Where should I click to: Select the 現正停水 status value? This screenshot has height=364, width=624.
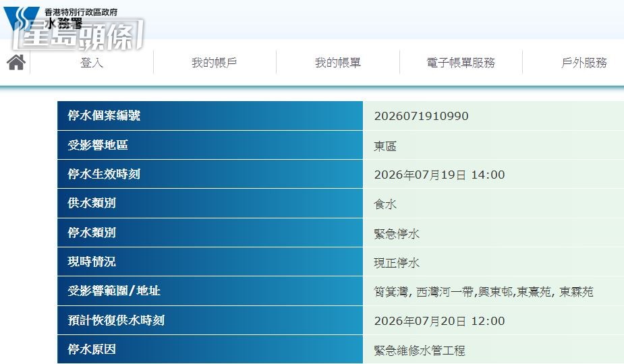point(397,263)
